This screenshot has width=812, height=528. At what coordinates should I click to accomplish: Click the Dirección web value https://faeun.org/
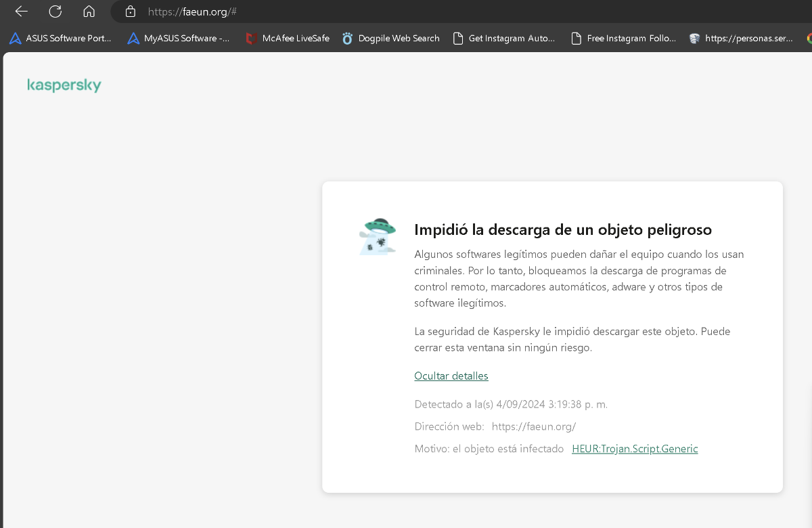534,426
